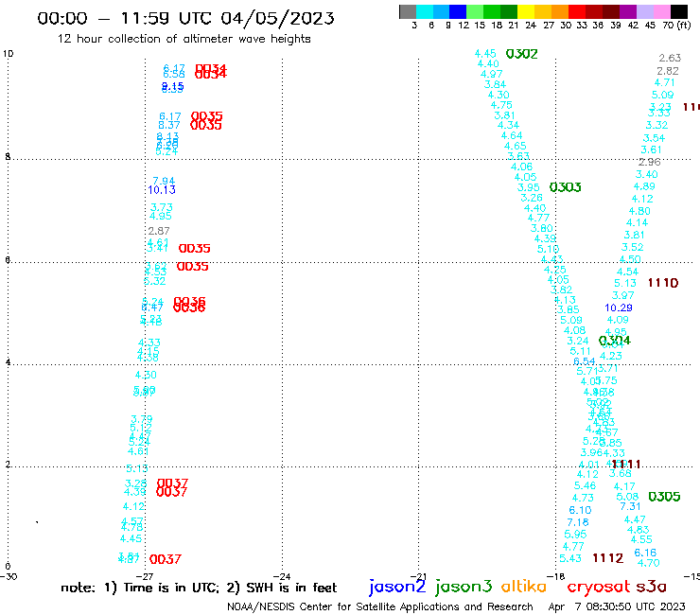Viewport: 700px width, 615px height.
Task: Click the black end legend swatch
Action: coord(679,11)
